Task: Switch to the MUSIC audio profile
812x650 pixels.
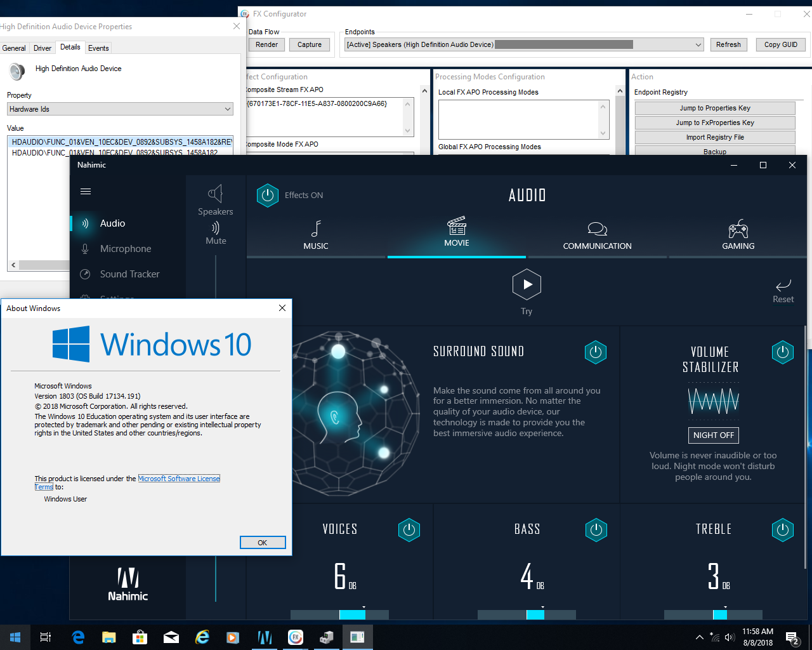Action: pyautogui.click(x=316, y=235)
